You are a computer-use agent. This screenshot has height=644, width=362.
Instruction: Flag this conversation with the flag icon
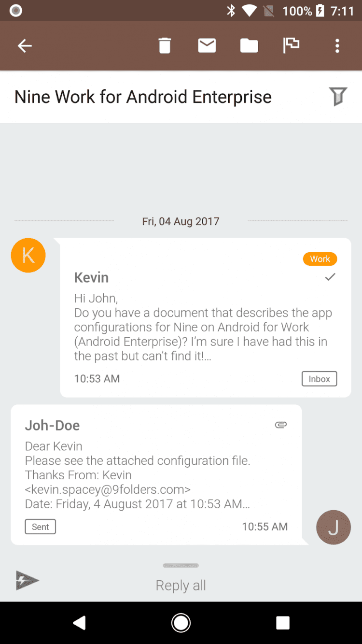pos(291,45)
